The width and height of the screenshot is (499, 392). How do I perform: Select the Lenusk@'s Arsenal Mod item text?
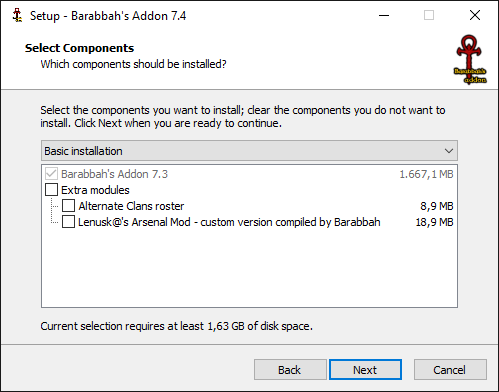point(229,222)
